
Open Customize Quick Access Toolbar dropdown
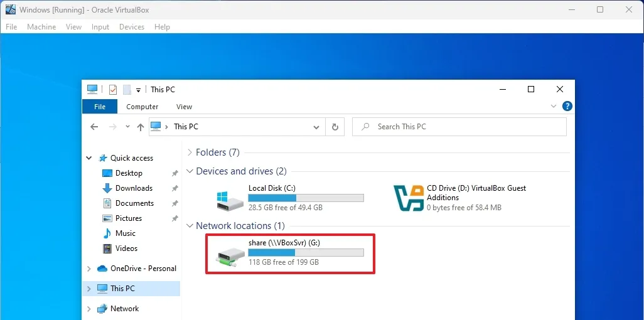coord(139,90)
